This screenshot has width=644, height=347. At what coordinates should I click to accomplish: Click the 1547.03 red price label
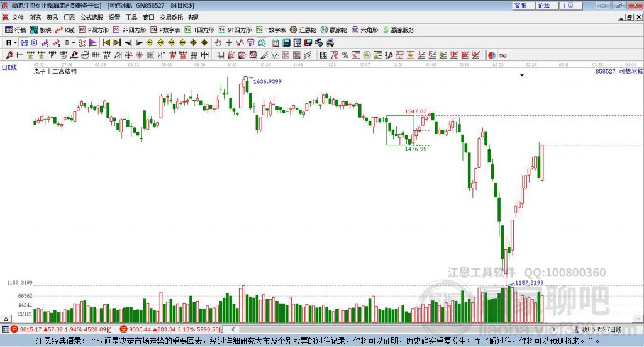[416, 111]
